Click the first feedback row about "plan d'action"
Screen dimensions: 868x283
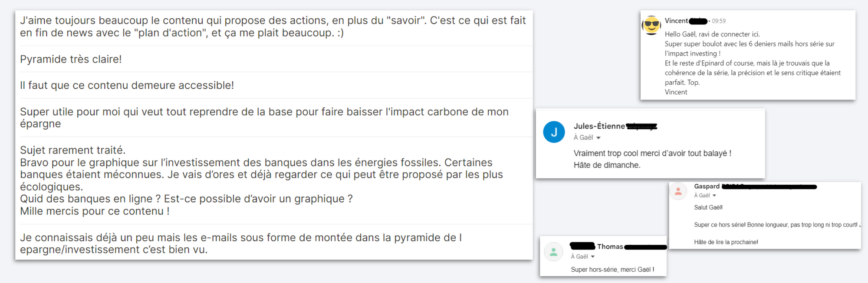(274, 27)
